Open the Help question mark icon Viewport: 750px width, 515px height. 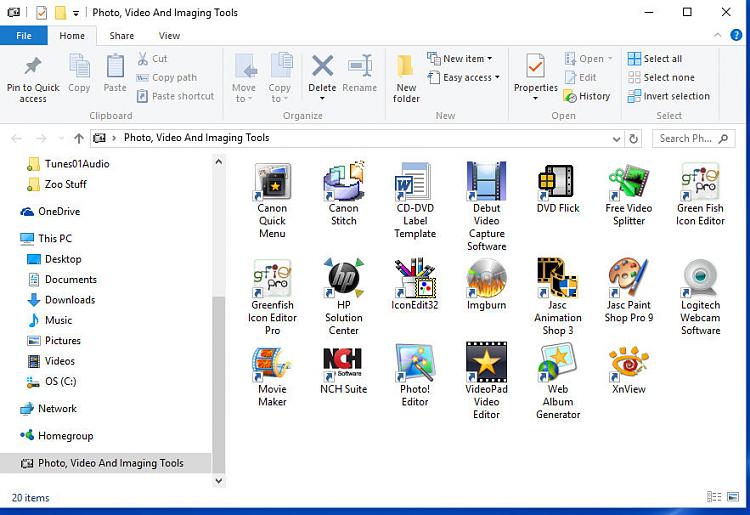point(736,35)
